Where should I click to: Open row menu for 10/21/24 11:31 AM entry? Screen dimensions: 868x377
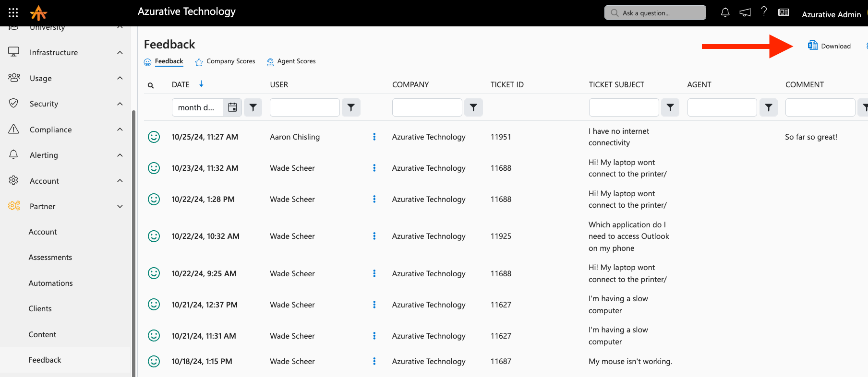coord(374,336)
